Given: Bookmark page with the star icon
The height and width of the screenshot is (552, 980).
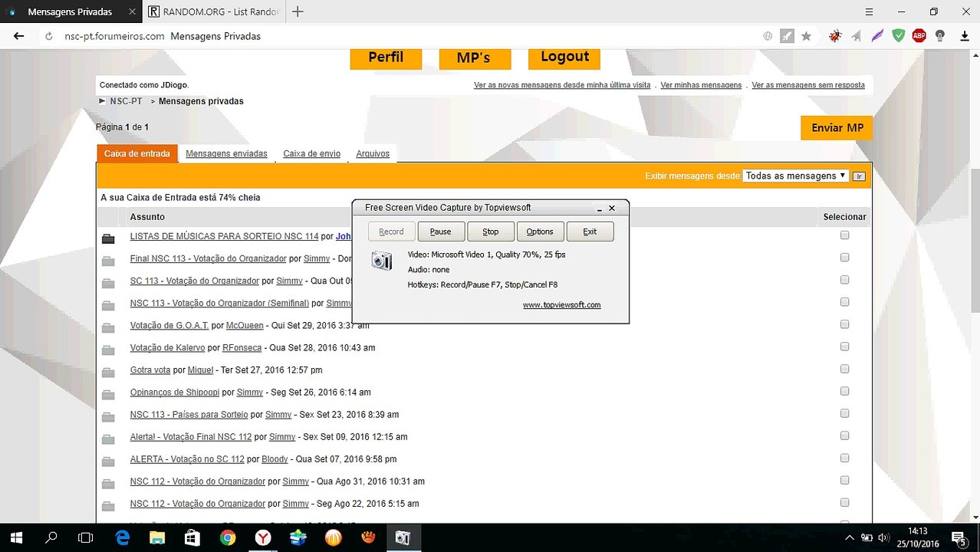Looking at the screenshot, I should pyautogui.click(x=806, y=36).
